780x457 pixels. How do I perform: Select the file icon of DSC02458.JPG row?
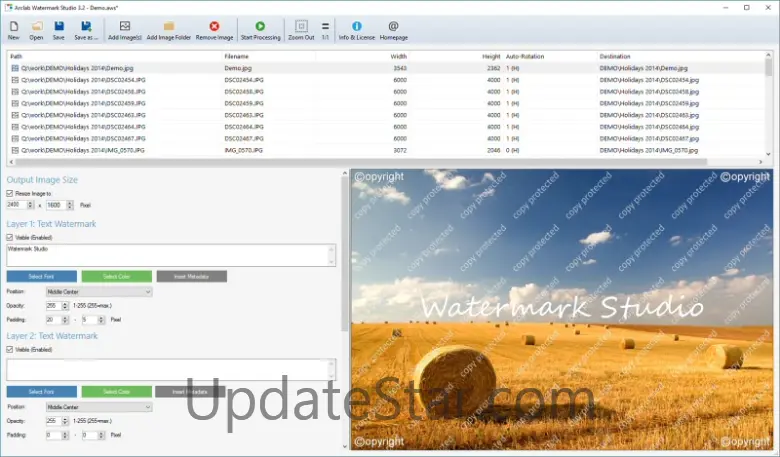(15, 92)
